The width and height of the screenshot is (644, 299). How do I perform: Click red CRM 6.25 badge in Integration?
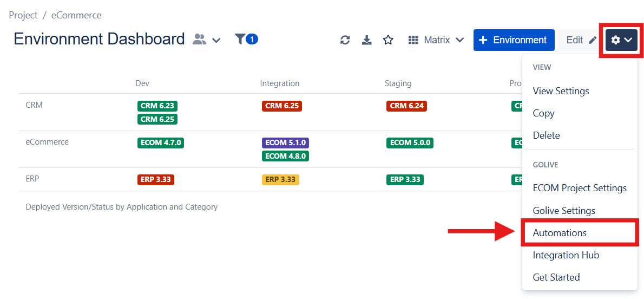pyautogui.click(x=282, y=106)
